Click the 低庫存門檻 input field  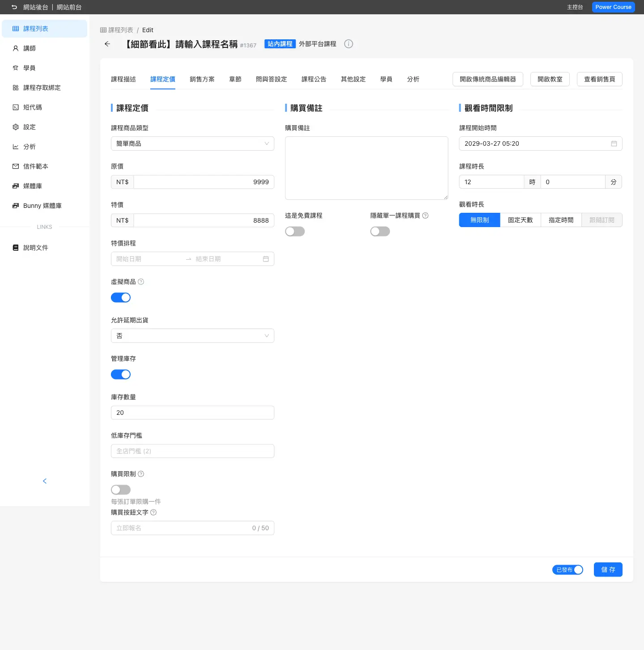tap(193, 451)
